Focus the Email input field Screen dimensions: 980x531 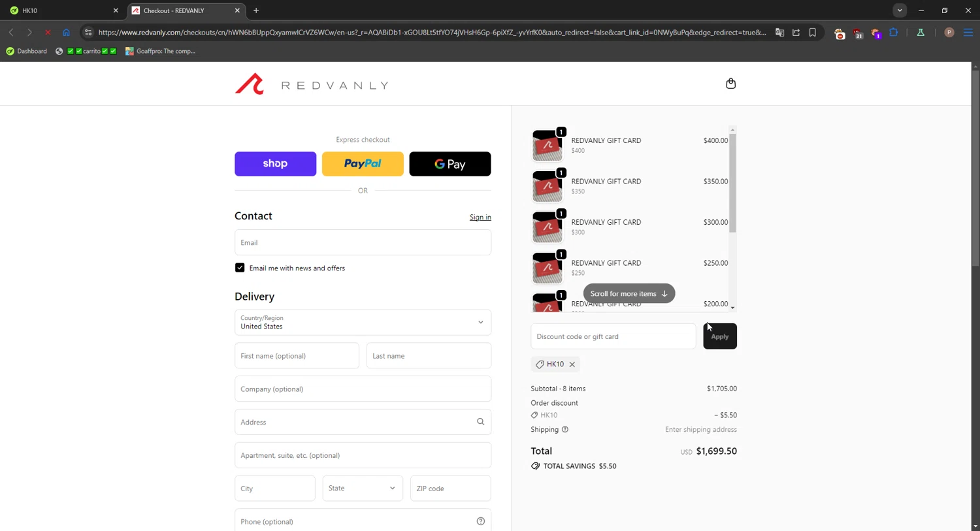coord(363,242)
